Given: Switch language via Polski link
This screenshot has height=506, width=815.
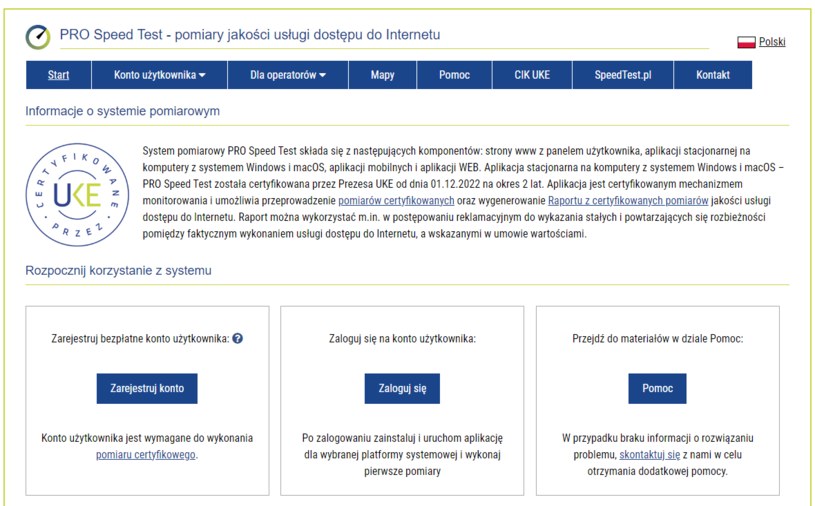Looking at the screenshot, I should point(772,42).
